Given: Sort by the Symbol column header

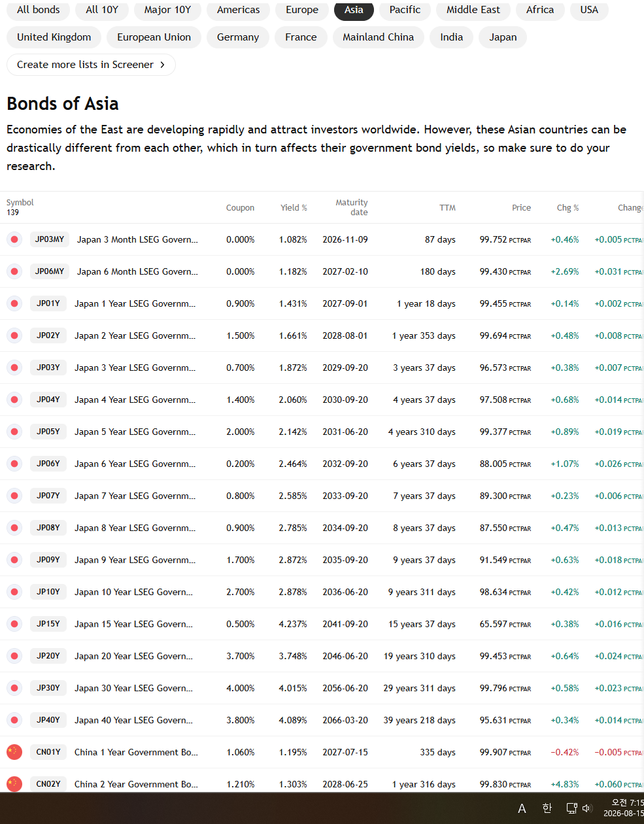Looking at the screenshot, I should tap(20, 203).
